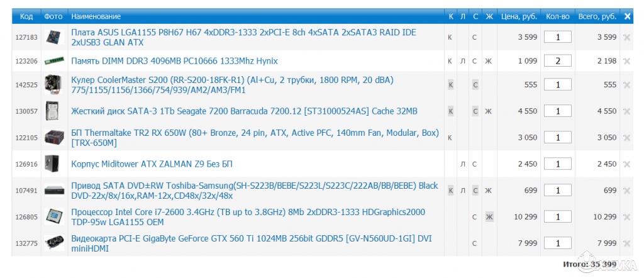Click the Всего, руб. column header

(597, 16)
